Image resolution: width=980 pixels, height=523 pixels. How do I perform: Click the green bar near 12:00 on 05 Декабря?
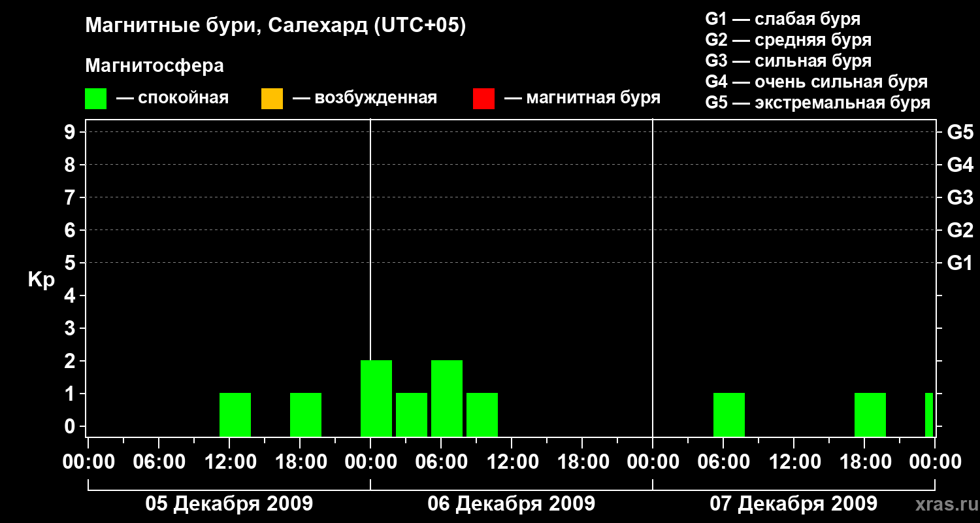235,414
